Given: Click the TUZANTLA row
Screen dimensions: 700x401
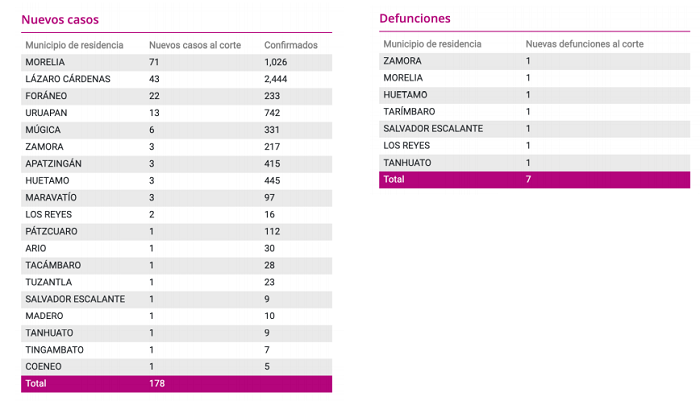Looking at the screenshot, I should [x=176, y=282].
